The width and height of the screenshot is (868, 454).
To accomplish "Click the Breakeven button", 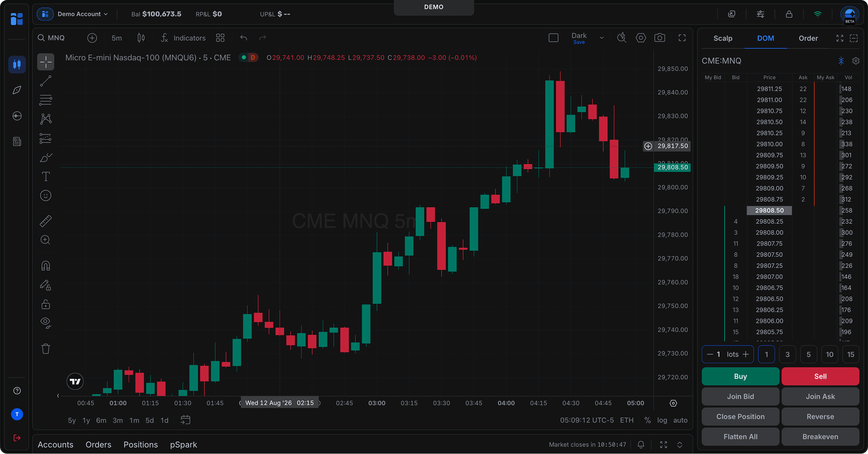I will tap(821, 437).
